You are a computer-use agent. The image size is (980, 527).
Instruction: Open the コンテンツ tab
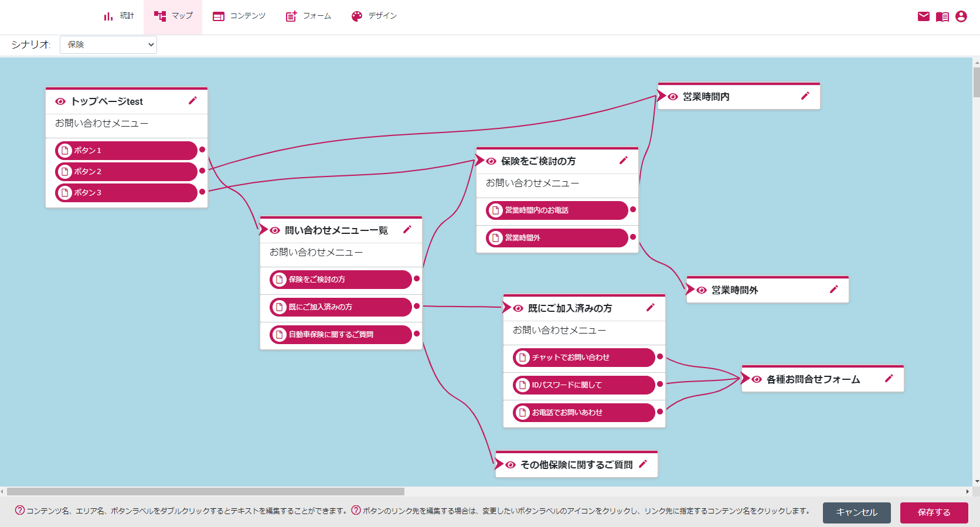click(x=239, y=16)
